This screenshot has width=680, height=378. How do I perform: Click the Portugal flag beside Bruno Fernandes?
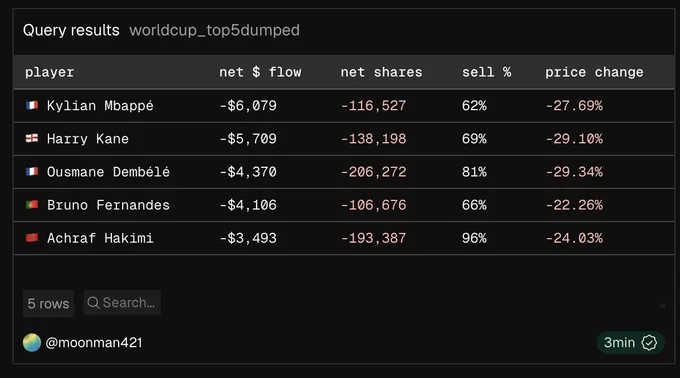click(x=32, y=205)
